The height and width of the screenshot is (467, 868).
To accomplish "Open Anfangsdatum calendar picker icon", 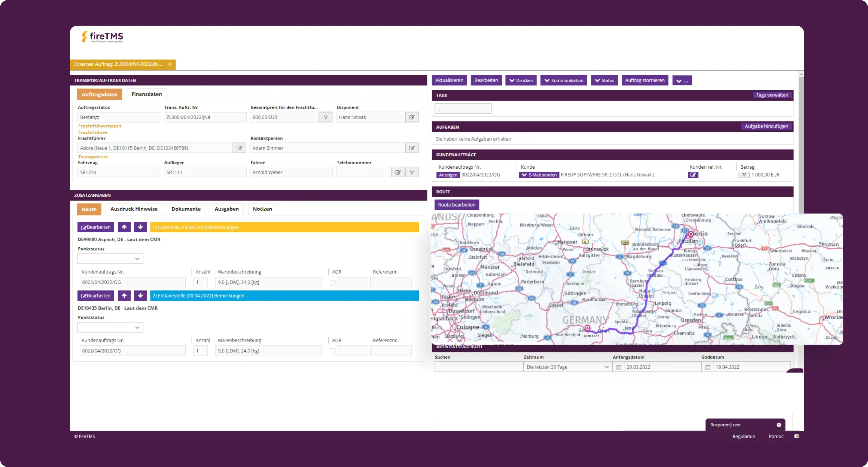I will click(619, 367).
